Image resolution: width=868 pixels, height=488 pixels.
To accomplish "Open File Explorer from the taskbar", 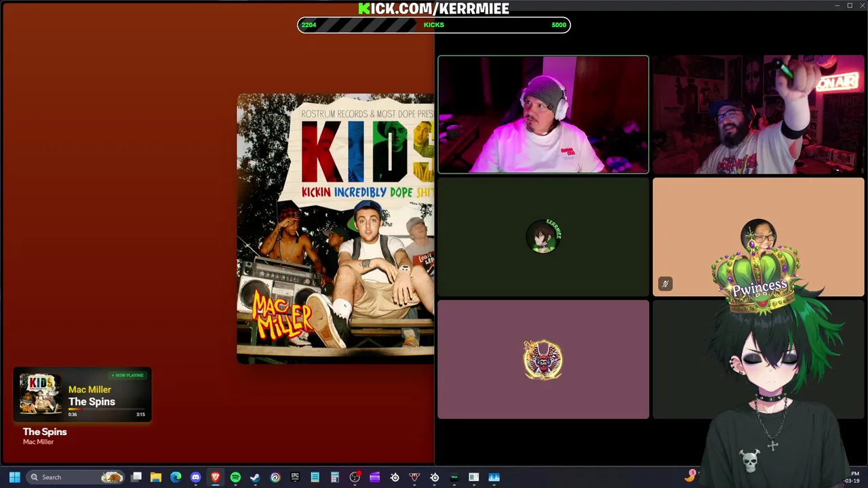I will pos(156,477).
